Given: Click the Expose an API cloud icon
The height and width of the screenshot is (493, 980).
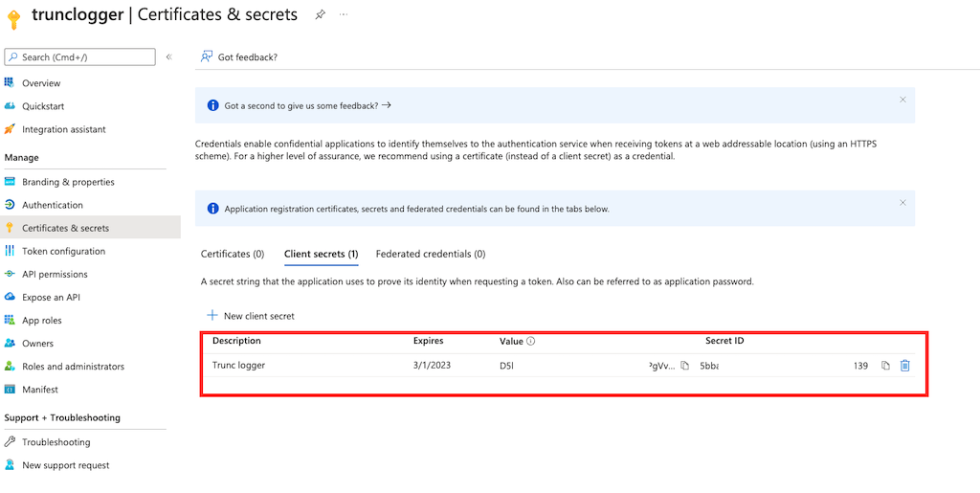Looking at the screenshot, I should (10, 297).
